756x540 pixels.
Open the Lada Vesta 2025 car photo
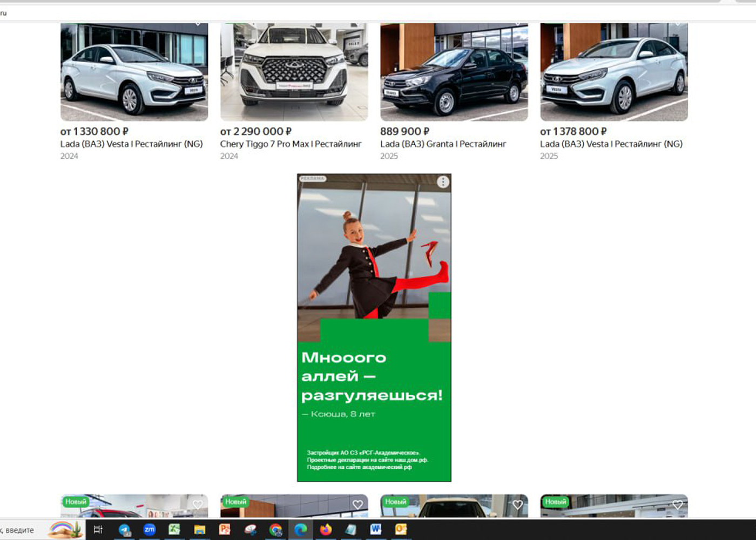point(613,72)
